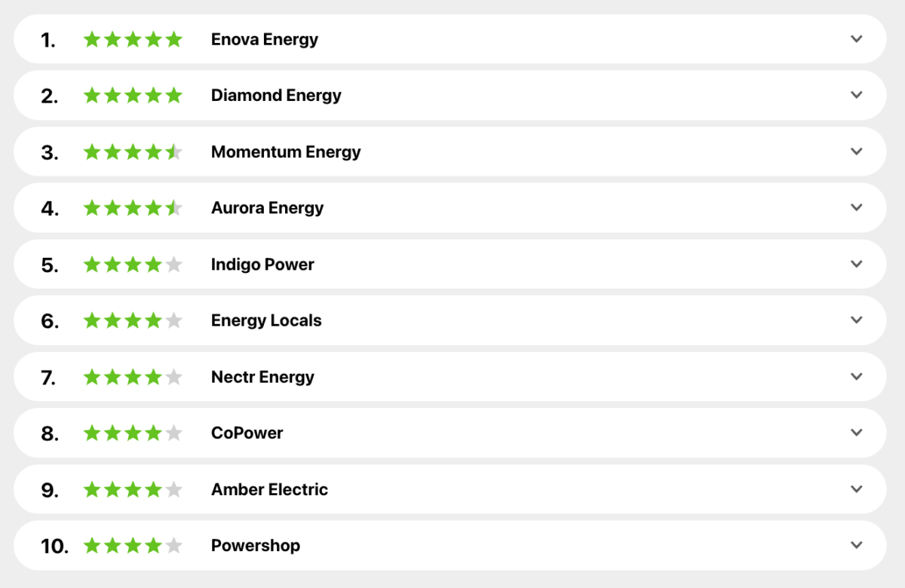This screenshot has width=905, height=588.
Task: Click the second star for Amber Electric
Action: [x=112, y=489]
